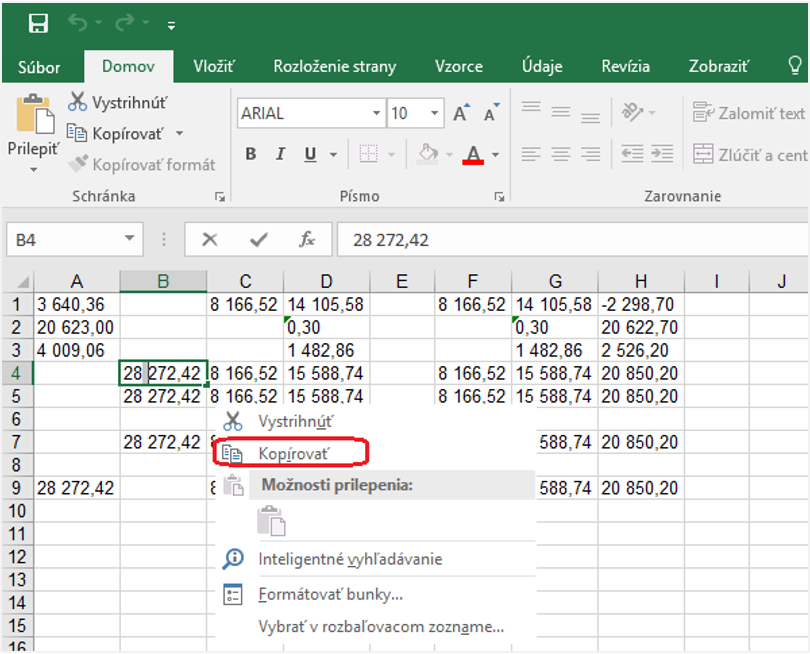Viewport: 810px width, 654px height.
Task: Switch to the Vzorce ribbon tab
Action: click(x=458, y=67)
